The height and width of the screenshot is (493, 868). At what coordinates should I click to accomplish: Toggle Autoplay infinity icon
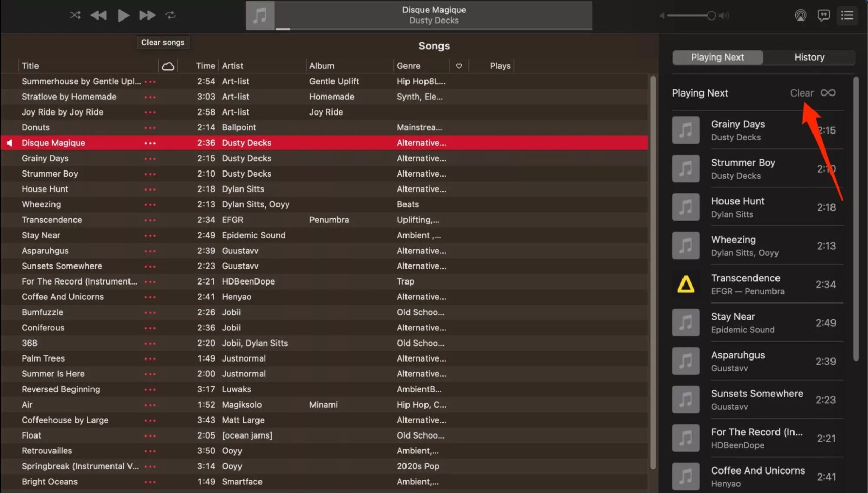tap(828, 93)
